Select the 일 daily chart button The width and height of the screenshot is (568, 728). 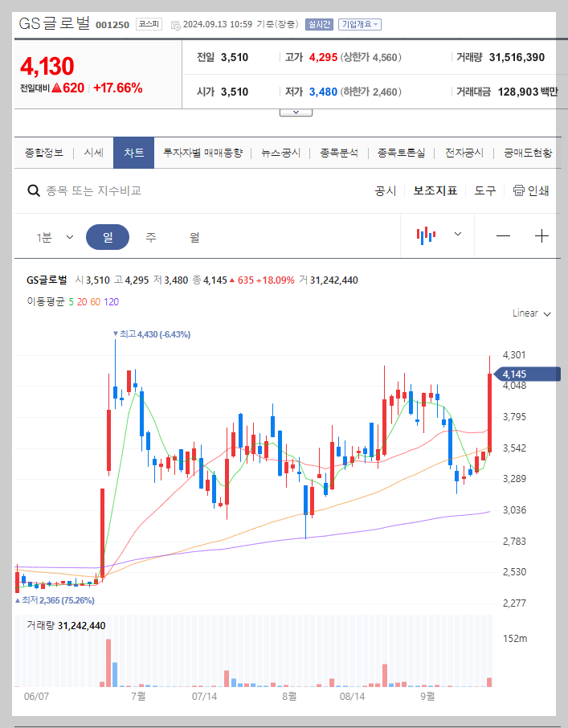pyautogui.click(x=108, y=235)
